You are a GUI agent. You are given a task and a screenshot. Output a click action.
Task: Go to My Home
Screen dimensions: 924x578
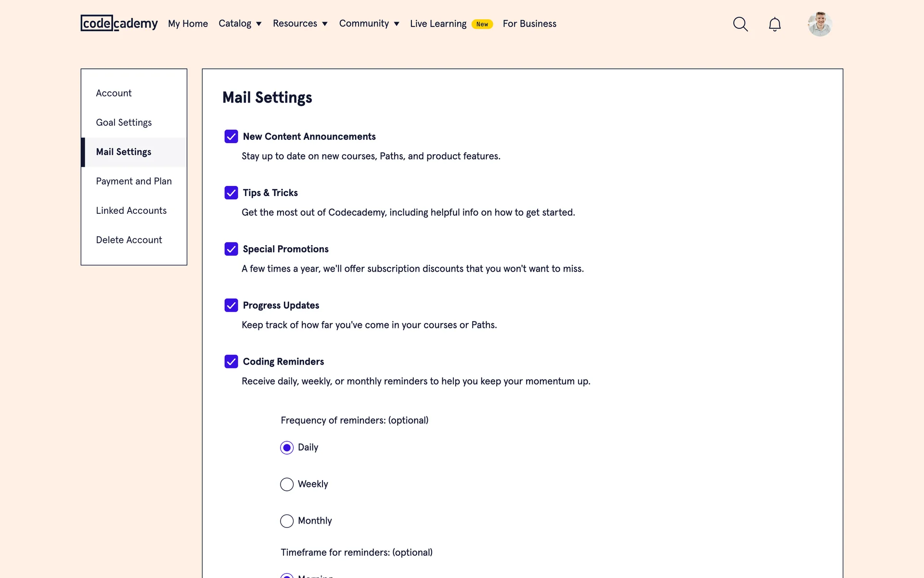pyautogui.click(x=188, y=24)
